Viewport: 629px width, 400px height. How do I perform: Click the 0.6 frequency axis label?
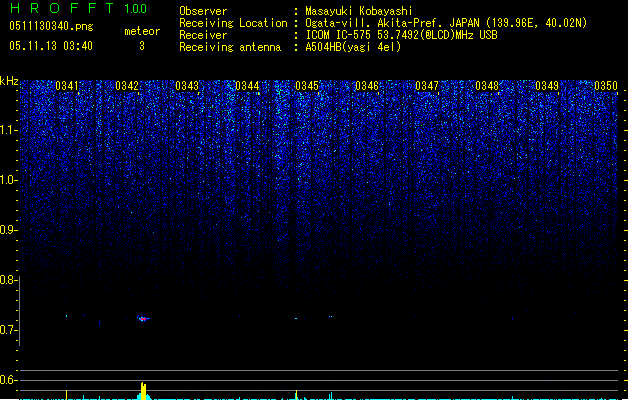(x=9, y=380)
